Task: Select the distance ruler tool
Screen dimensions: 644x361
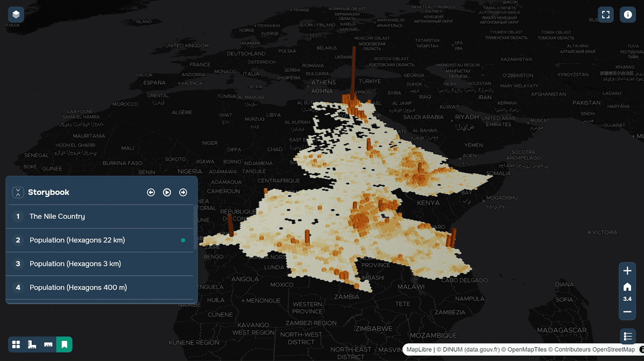Action: 48,344
